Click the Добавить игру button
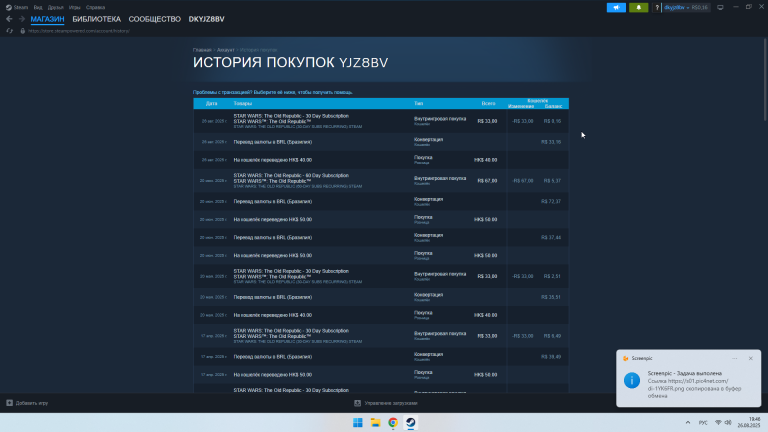Screen dimensions: 768x432 point(27,403)
